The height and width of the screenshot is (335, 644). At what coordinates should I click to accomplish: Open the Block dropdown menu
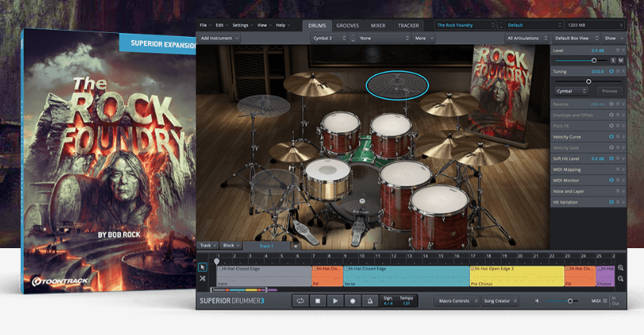coord(231,246)
